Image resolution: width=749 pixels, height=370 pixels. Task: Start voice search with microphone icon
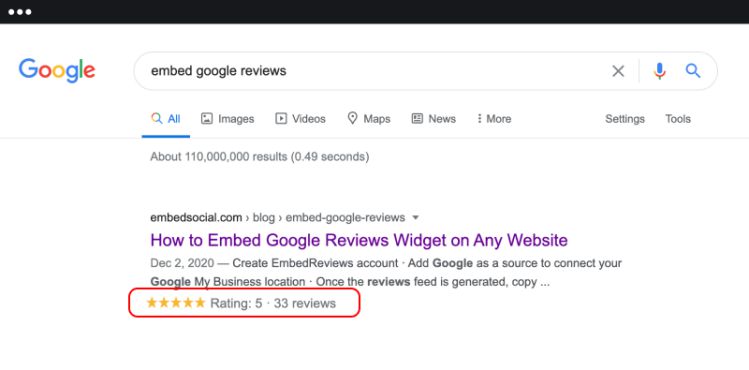pyautogui.click(x=659, y=71)
